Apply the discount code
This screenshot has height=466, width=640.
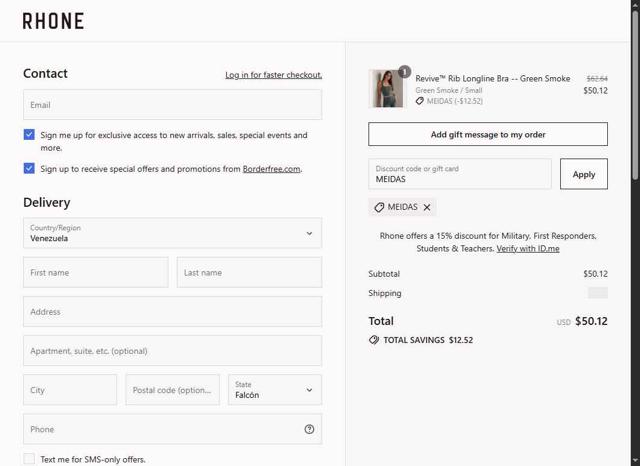coord(584,174)
